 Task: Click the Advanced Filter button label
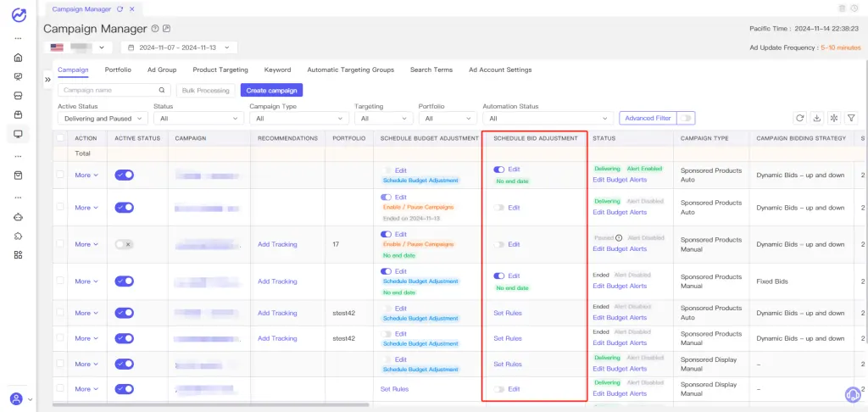pyautogui.click(x=648, y=118)
